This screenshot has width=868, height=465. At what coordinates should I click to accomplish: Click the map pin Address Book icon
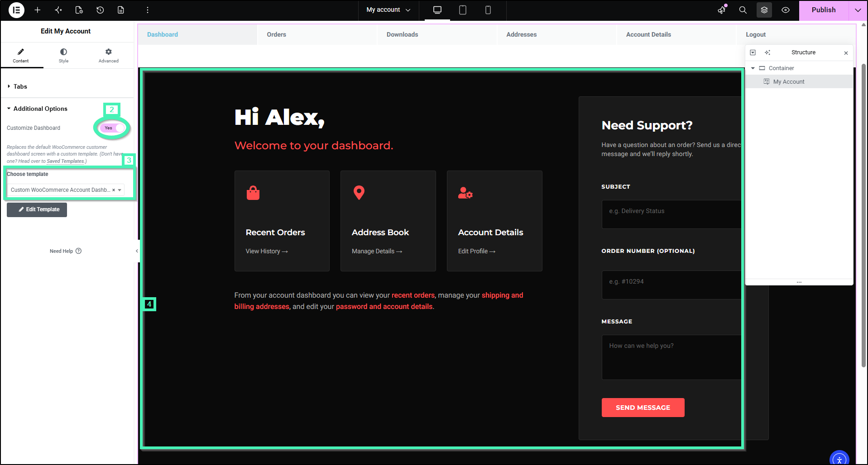[359, 193]
